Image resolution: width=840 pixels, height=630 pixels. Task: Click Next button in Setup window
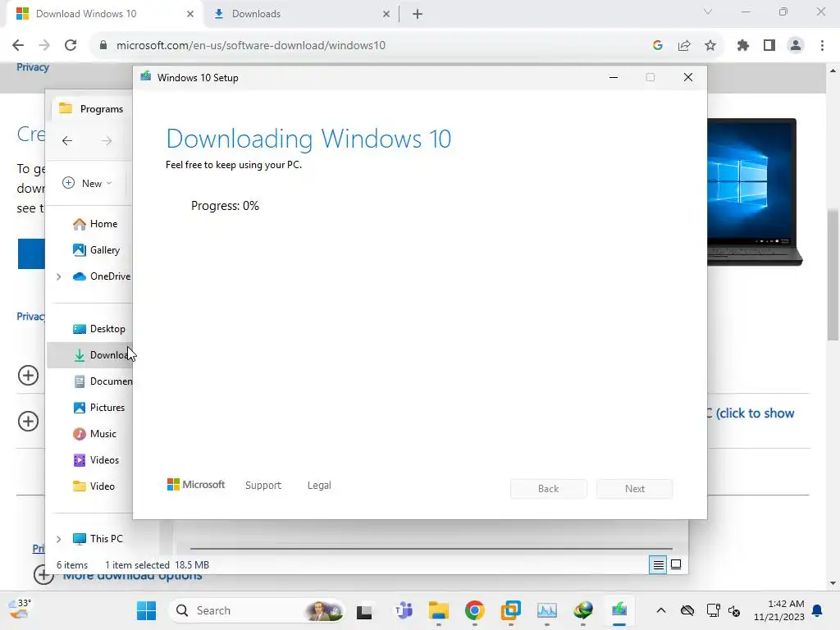(635, 489)
